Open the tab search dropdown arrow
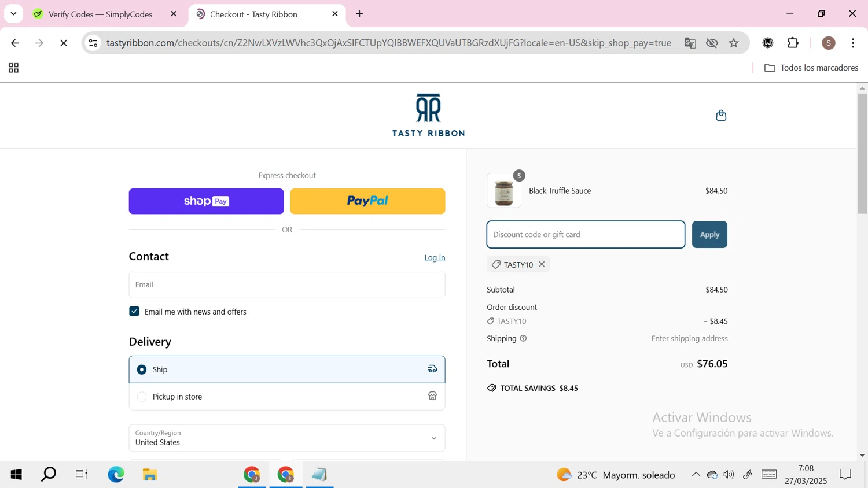 13,14
